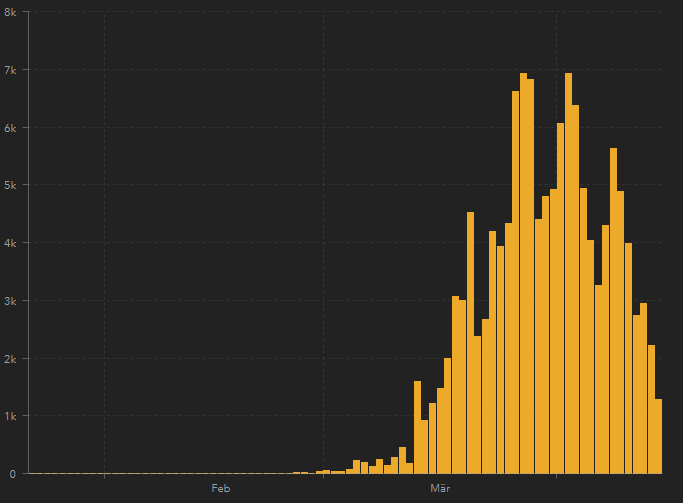Click the isolated spike bar reaching about 4.5k

click(470, 343)
